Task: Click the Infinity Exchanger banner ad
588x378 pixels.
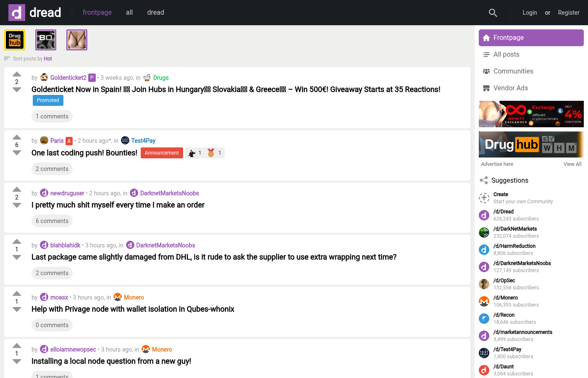Action: click(x=531, y=114)
